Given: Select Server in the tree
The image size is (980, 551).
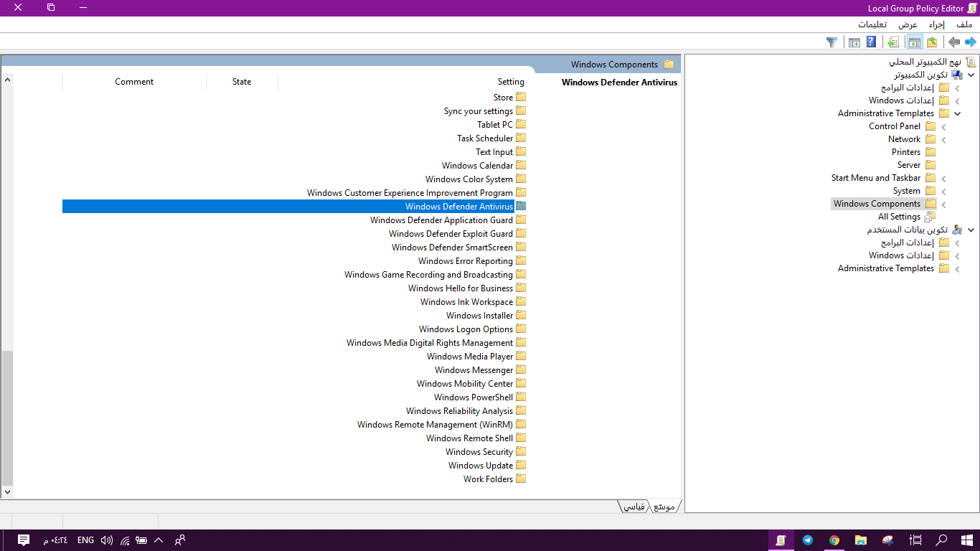Looking at the screenshot, I should 909,165.
